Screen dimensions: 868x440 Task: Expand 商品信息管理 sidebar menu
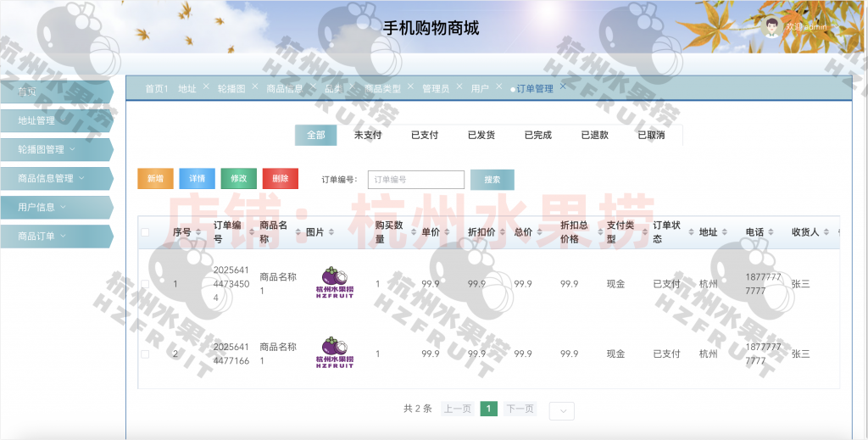coord(56,178)
